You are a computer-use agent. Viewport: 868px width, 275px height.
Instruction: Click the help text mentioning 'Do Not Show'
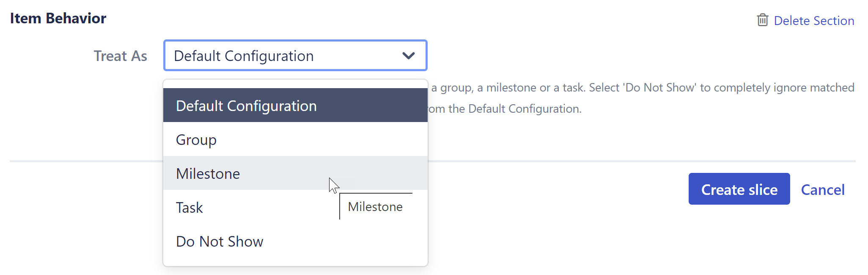tap(642, 88)
